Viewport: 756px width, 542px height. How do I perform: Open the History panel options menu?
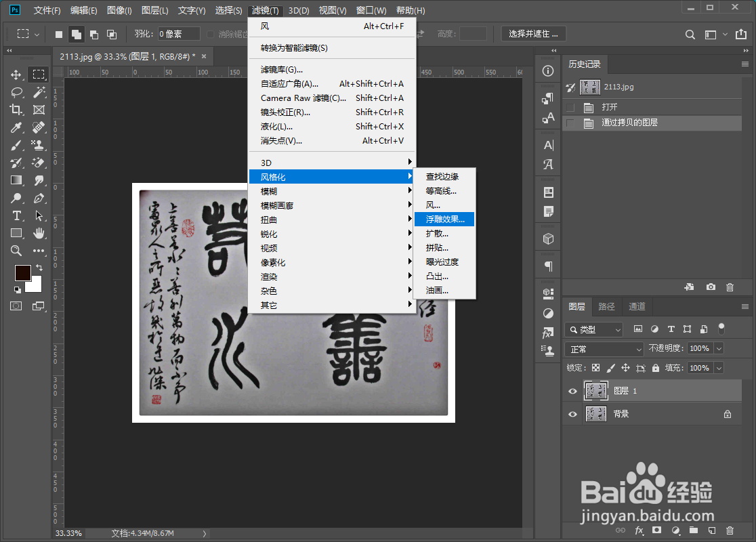[x=745, y=64]
